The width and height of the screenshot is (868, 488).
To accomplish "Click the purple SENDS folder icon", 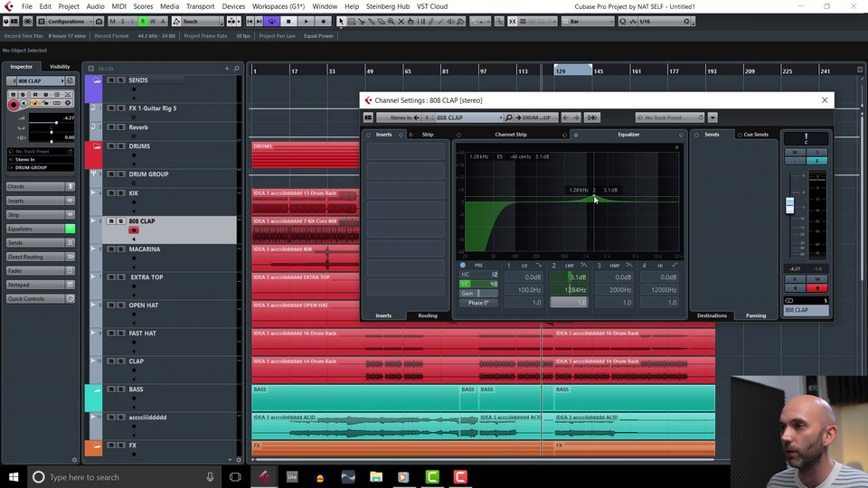I will pyautogui.click(x=97, y=80).
